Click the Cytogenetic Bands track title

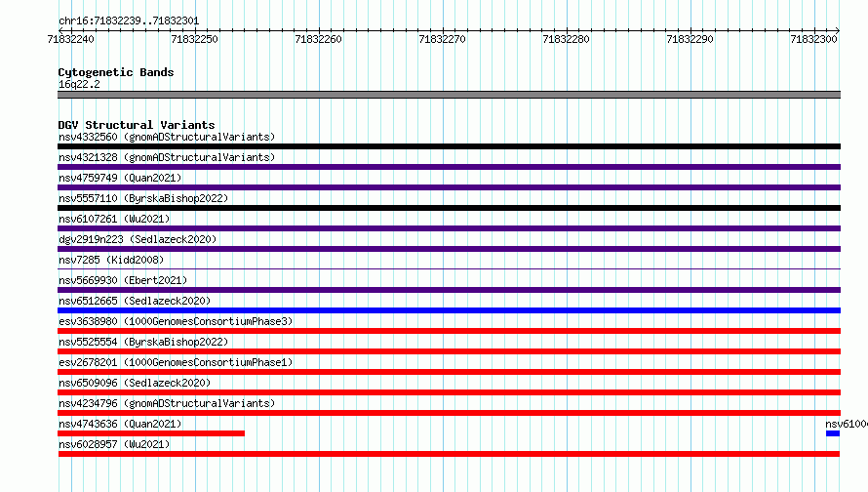[x=116, y=72]
